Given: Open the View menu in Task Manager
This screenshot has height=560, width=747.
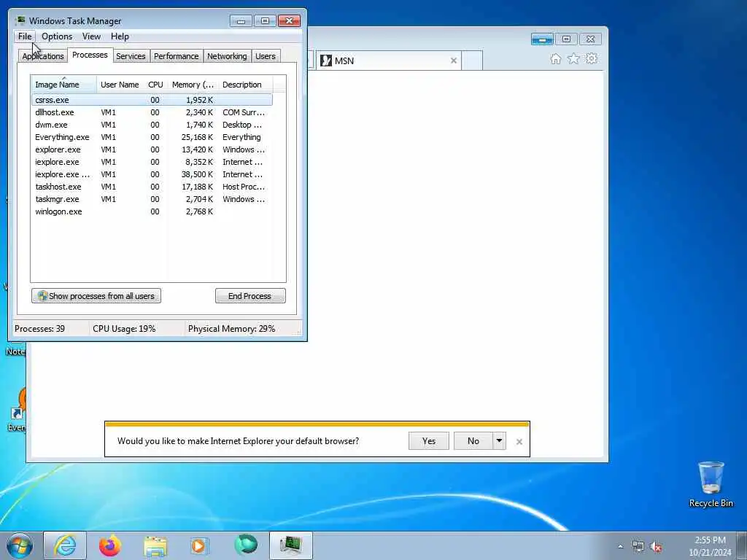Looking at the screenshot, I should coord(91,36).
